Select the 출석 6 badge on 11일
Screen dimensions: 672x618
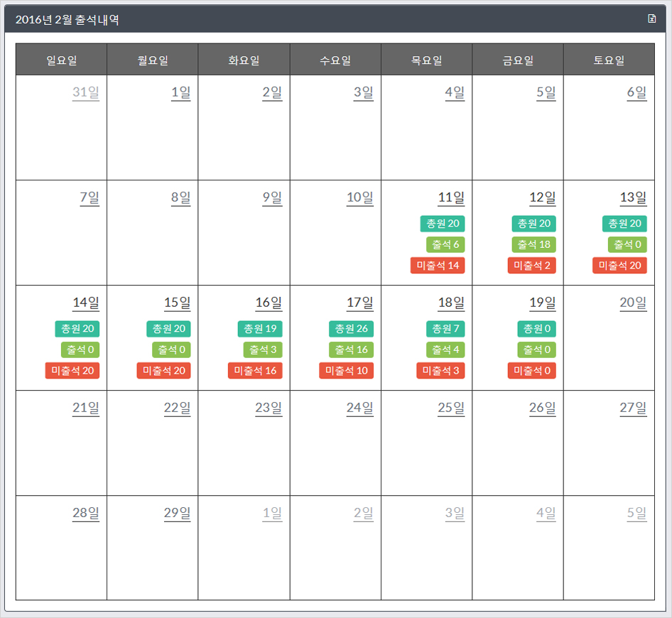[x=445, y=244]
